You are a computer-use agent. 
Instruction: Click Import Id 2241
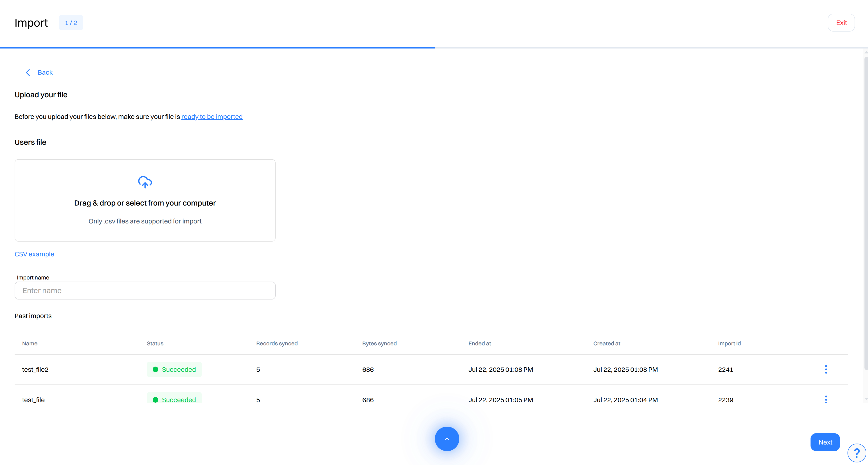[725, 369]
